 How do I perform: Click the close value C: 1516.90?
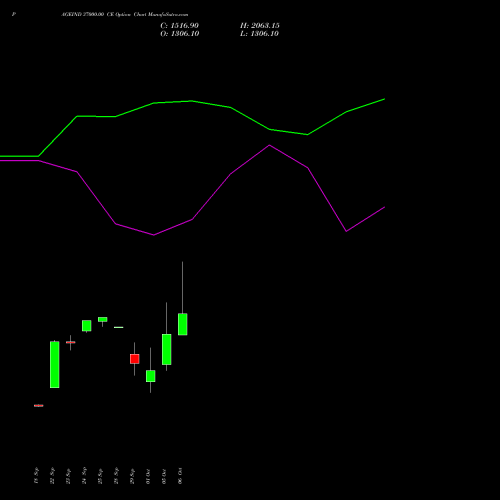pos(179,26)
